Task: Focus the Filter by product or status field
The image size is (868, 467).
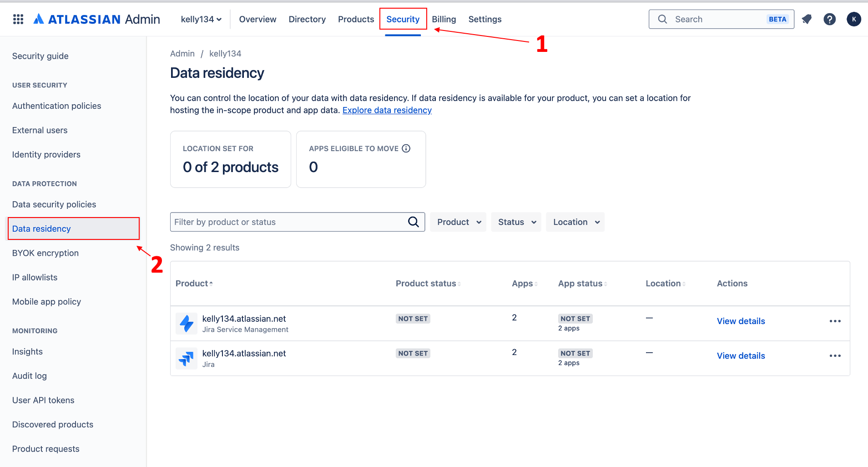Action: (289, 222)
